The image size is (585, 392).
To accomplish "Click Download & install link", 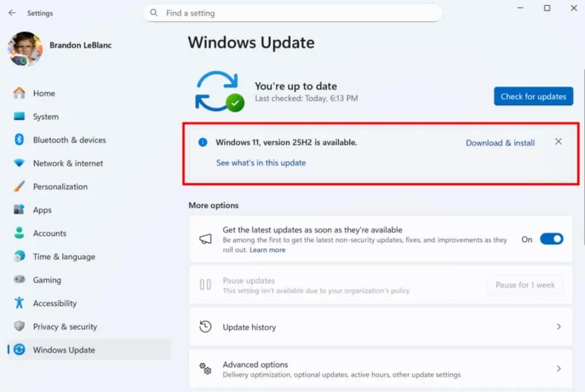I will pos(500,143).
